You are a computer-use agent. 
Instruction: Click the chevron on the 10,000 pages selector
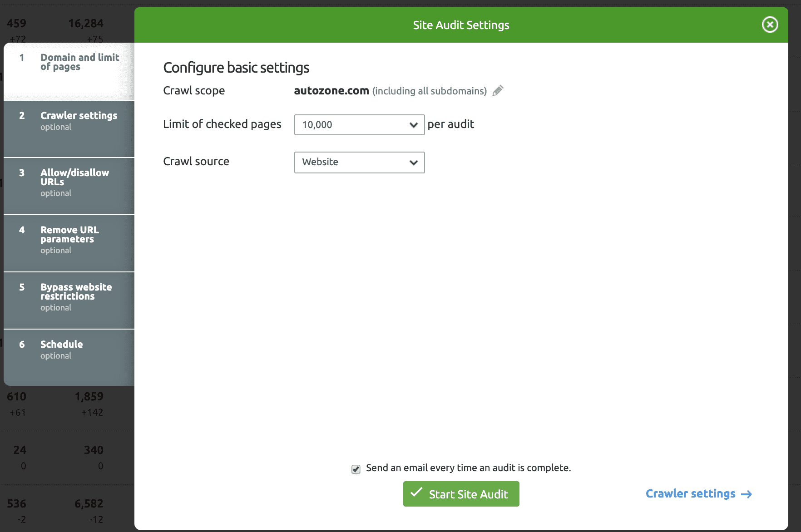click(413, 124)
